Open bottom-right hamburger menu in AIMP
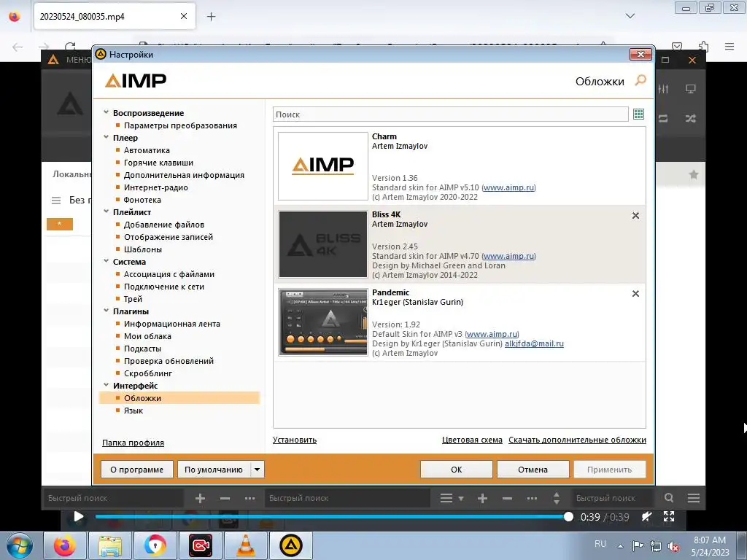 (694, 498)
